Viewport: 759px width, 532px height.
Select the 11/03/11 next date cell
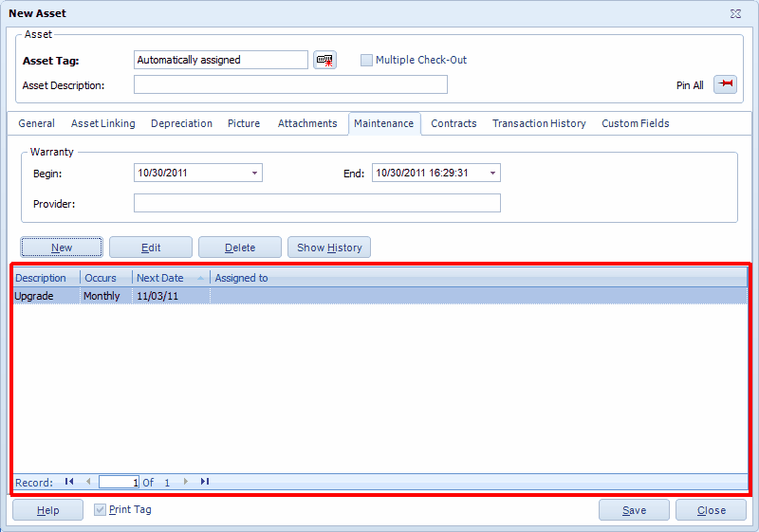click(171, 296)
